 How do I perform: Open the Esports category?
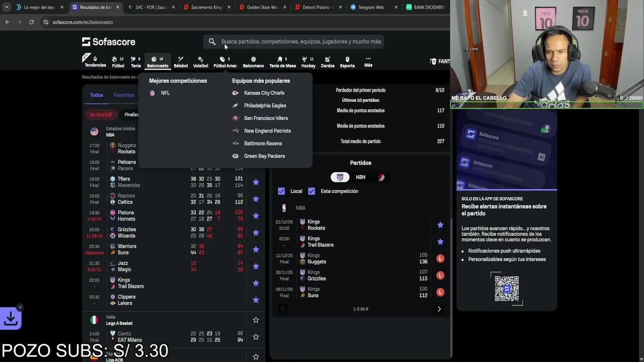347,62
